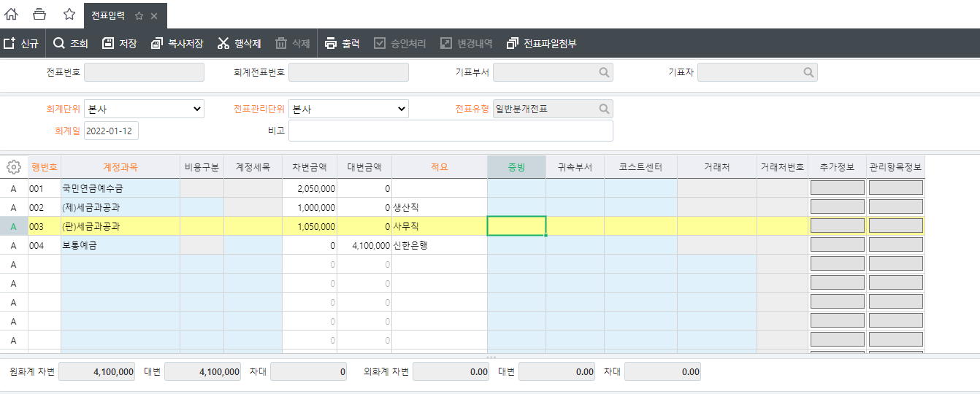The width and height of the screenshot is (980, 394).
Task: Open the 전표유형 lookup magnifier
Action: click(604, 109)
